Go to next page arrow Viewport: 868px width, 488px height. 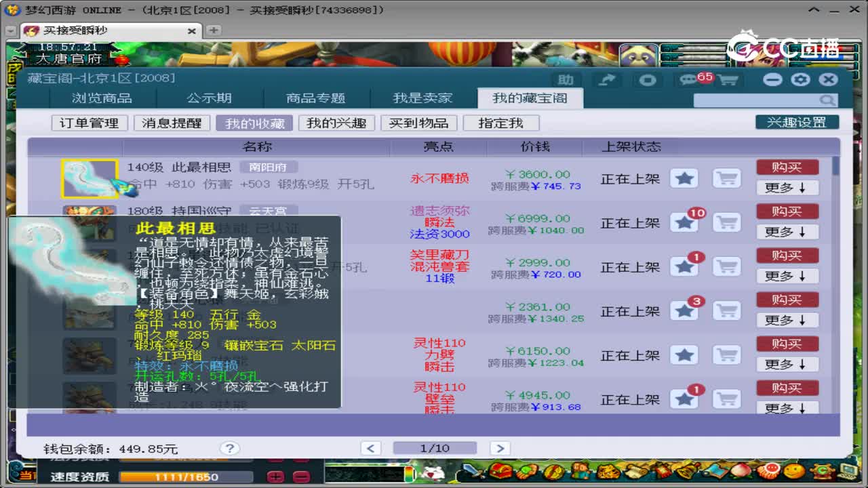tap(499, 448)
